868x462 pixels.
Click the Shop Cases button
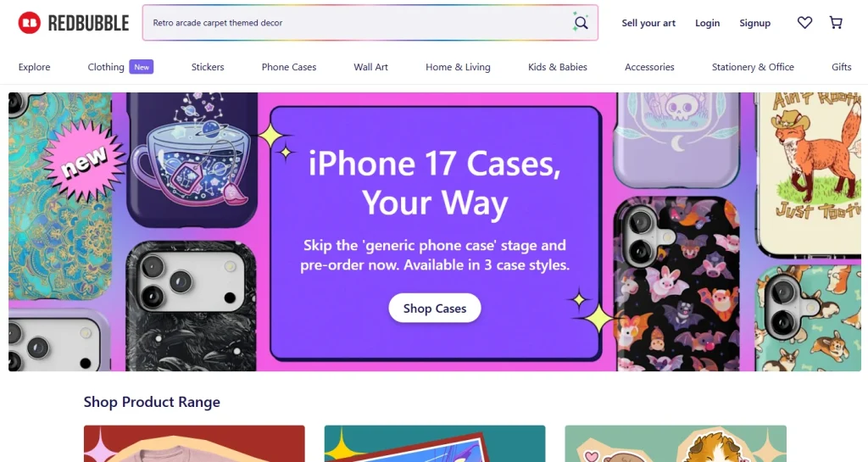coord(435,309)
